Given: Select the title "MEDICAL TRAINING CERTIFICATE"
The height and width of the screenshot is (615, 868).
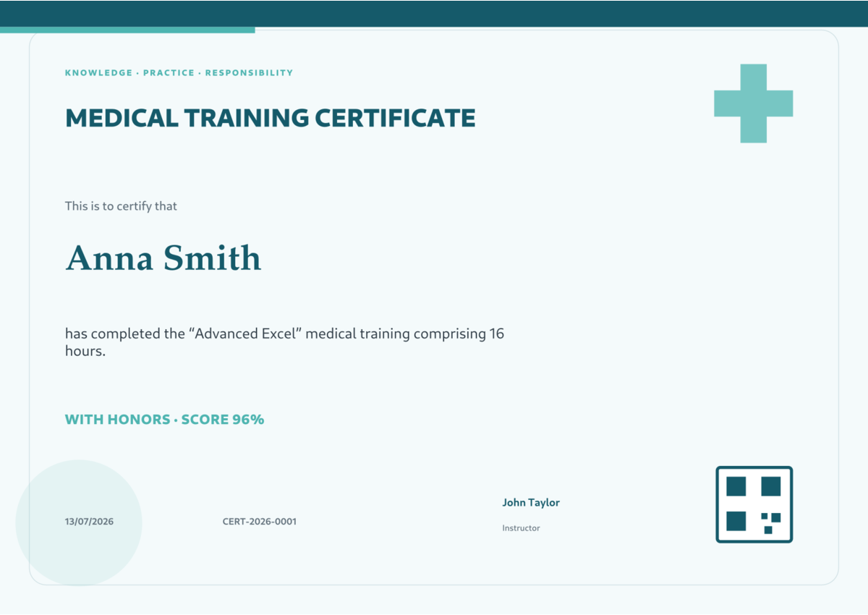Looking at the screenshot, I should coord(271,118).
